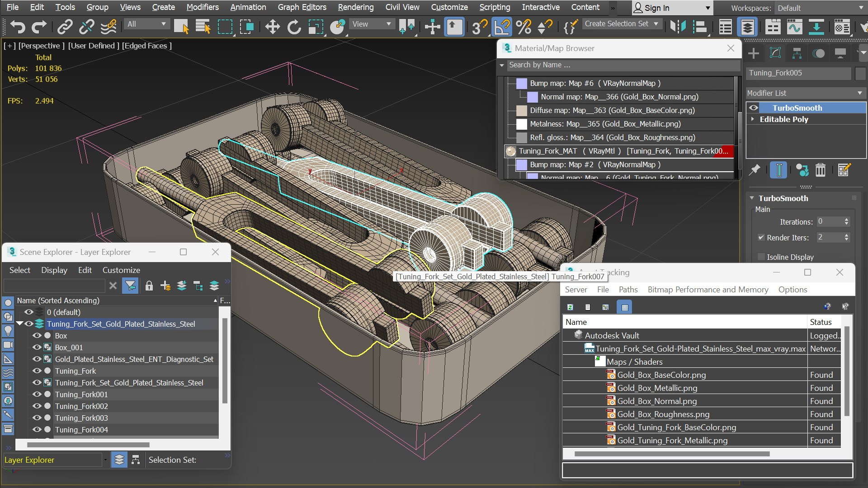Click the Toggle Layer Explorer icon in toolbar
The width and height of the screenshot is (868, 488).
tap(747, 27)
